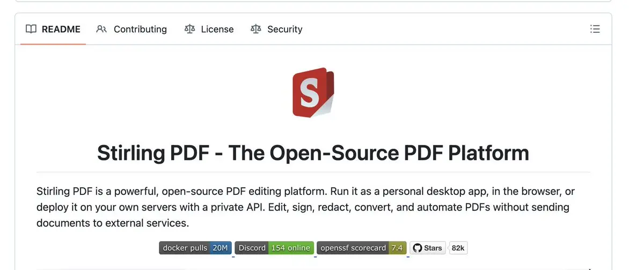644x270 pixels.
Task: Click the GitHub Stars button
Action: (428, 248)
